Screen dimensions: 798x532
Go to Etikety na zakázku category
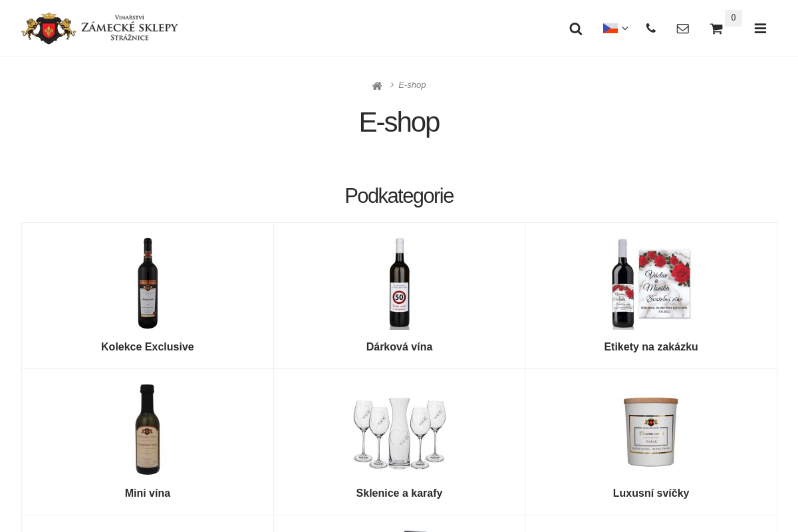[651, 346]
